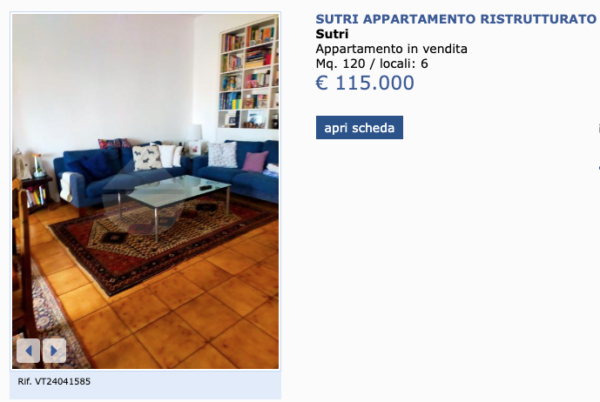The image size is (600, 402).
Task: Show the previous listing photo with left arrow
Action: point(28,350)
